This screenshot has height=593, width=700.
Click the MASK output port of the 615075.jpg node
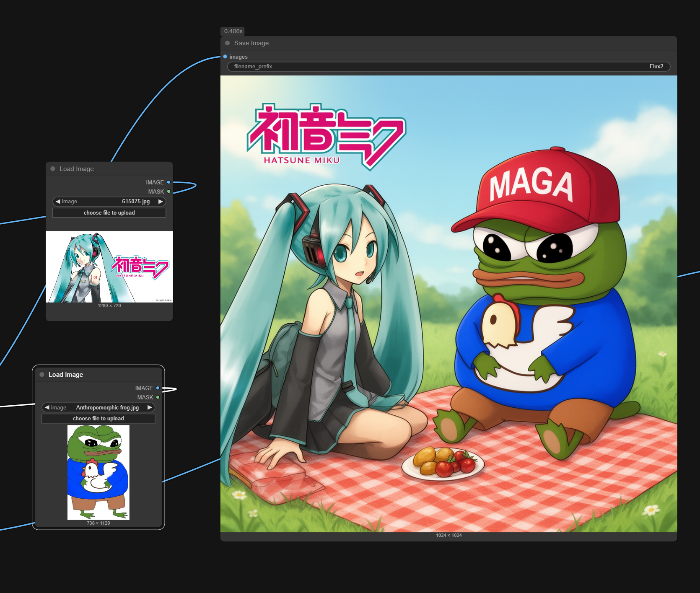[169, 192]
